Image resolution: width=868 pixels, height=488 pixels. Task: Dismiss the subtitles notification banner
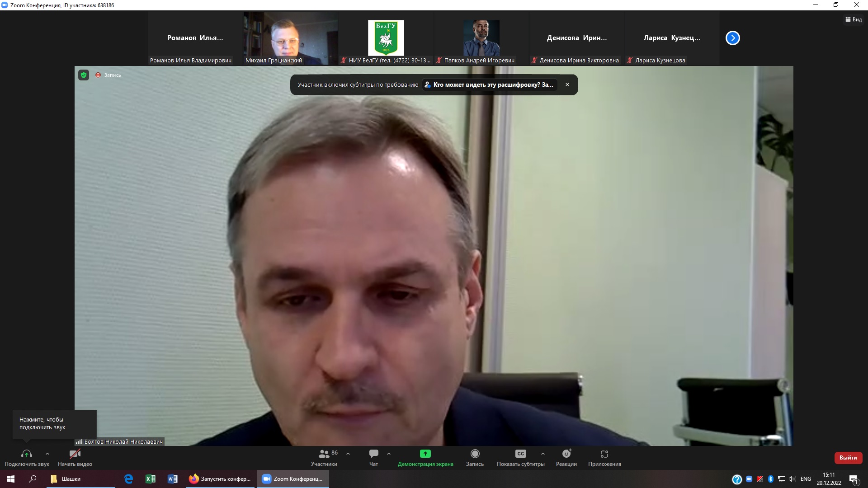[567, 85]
